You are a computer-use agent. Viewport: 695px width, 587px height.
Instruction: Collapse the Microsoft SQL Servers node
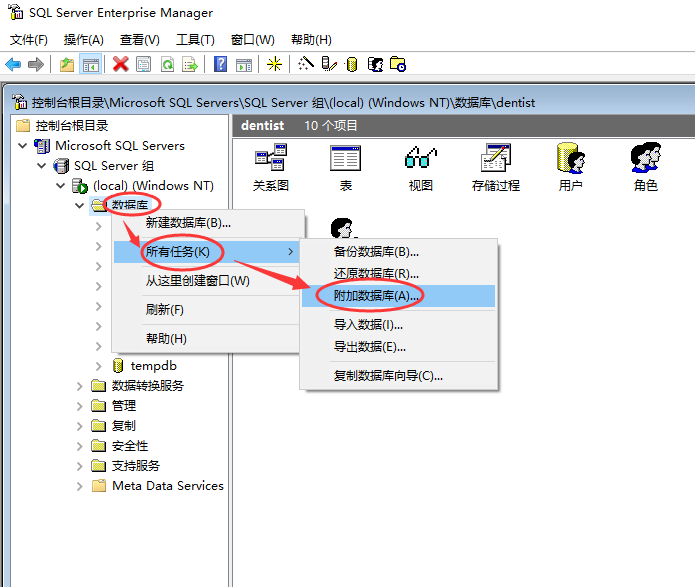pos(22,145)
